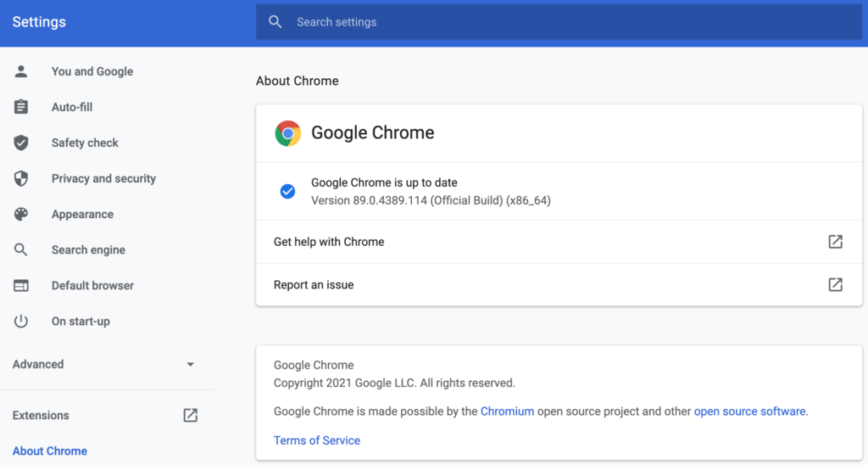Click the Search engine magnifier icon in sidebar
The width and height of the screenshot is (868, 465).
click(21, 249)
